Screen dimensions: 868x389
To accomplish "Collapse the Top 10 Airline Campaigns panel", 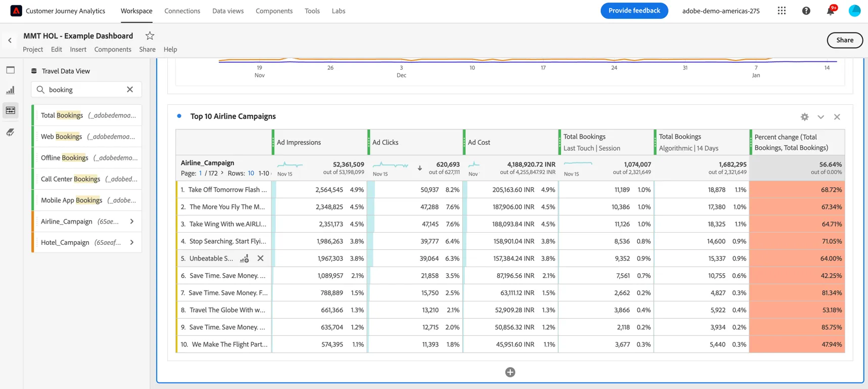I will pos(821,117).
